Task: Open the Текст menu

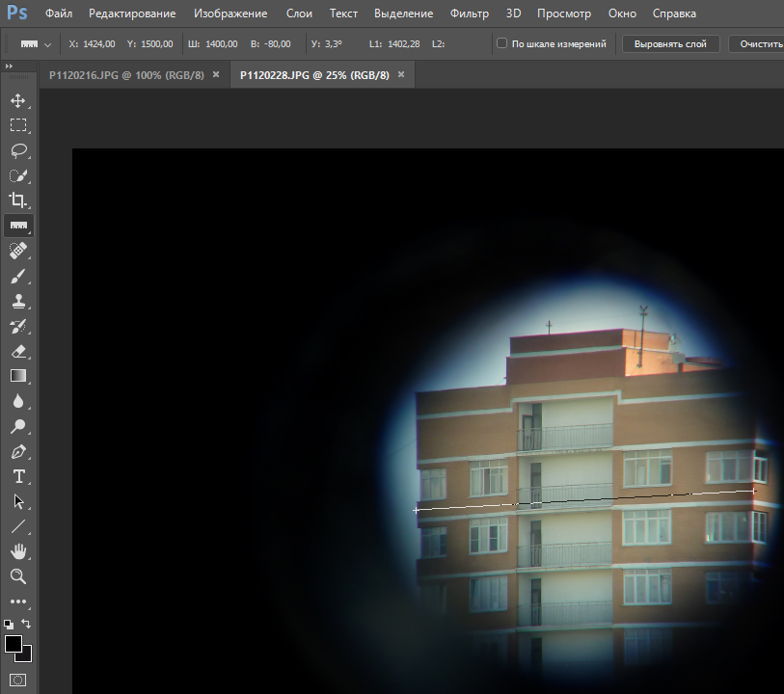Action: [x=343, y=13]
